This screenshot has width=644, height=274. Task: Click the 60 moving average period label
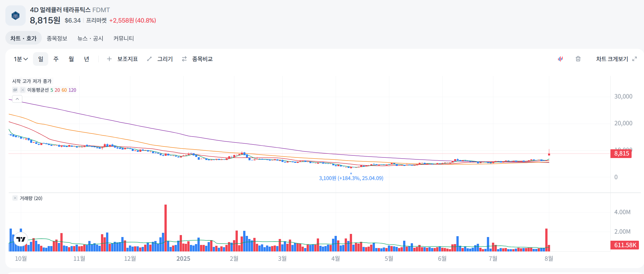64,90
